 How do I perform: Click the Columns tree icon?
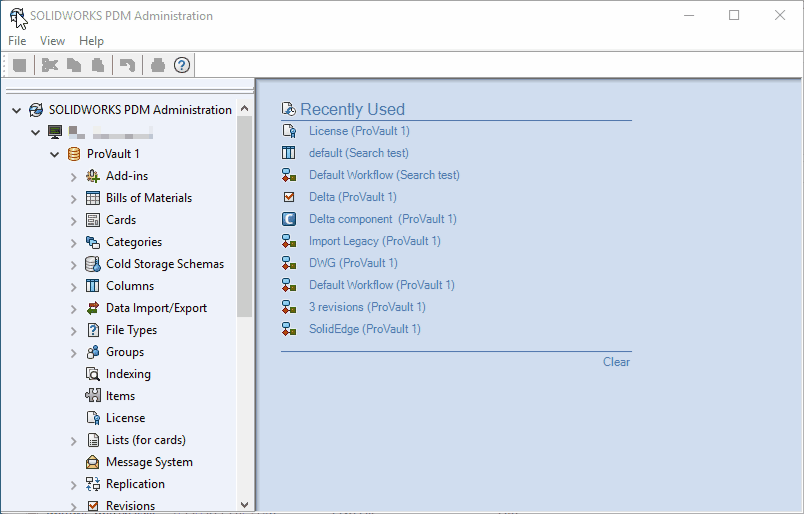click(93, 286)
